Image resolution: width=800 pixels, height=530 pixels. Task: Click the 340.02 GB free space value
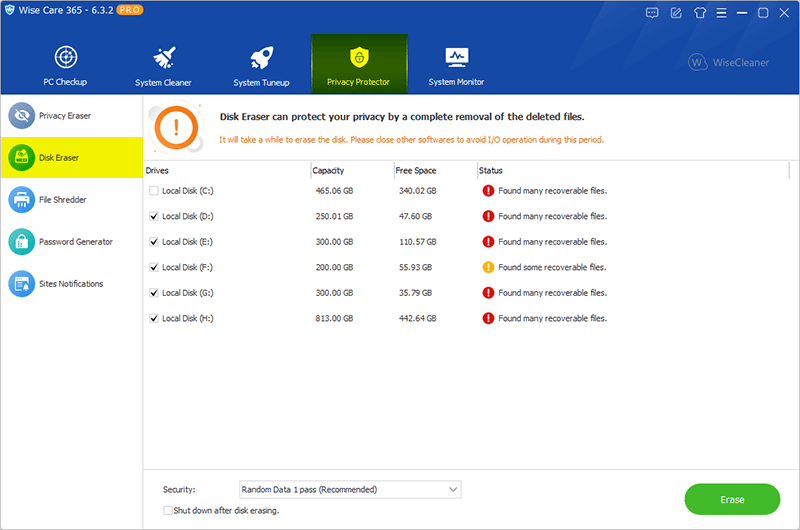[418, 191]
